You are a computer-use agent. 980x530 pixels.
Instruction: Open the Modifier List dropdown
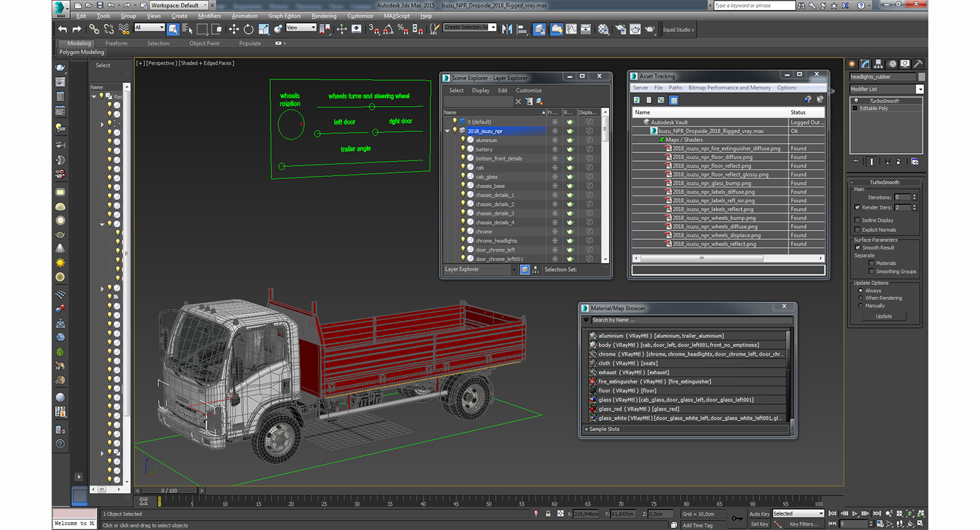point(920,89)
